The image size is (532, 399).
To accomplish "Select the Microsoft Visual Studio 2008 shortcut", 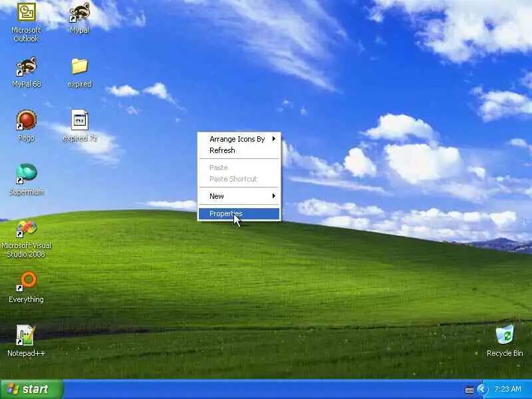I will click(x=27, y=238).
